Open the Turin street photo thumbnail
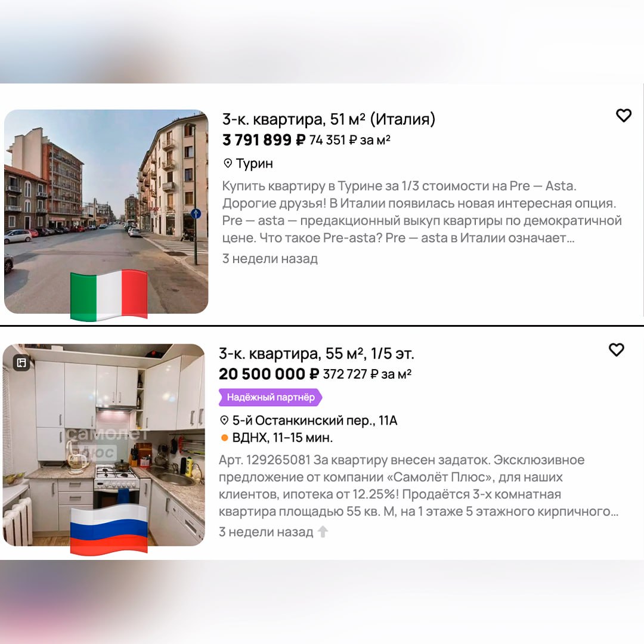 click(106, 212)
